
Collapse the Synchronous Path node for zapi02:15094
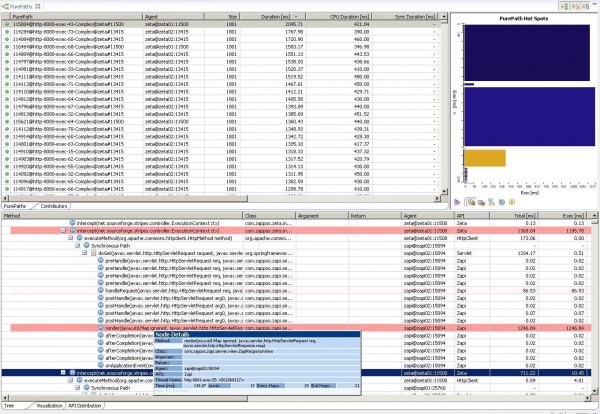coord(78,246)
